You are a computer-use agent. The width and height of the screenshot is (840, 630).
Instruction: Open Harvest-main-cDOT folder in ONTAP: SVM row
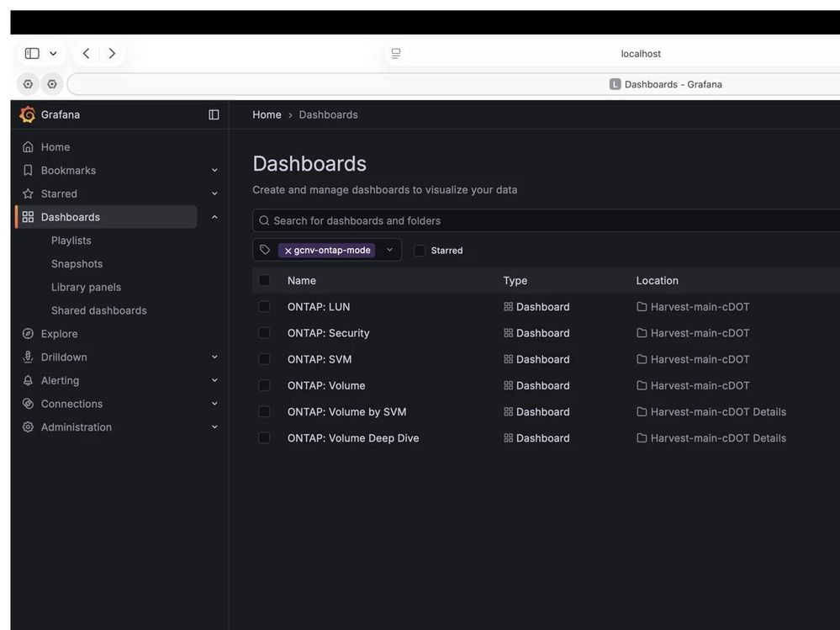700,359
